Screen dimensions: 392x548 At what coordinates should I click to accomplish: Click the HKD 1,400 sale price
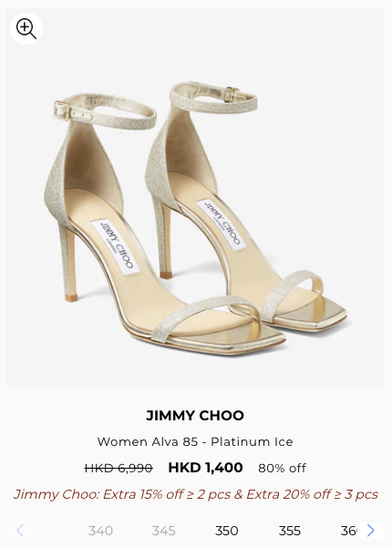click(205, 467)
